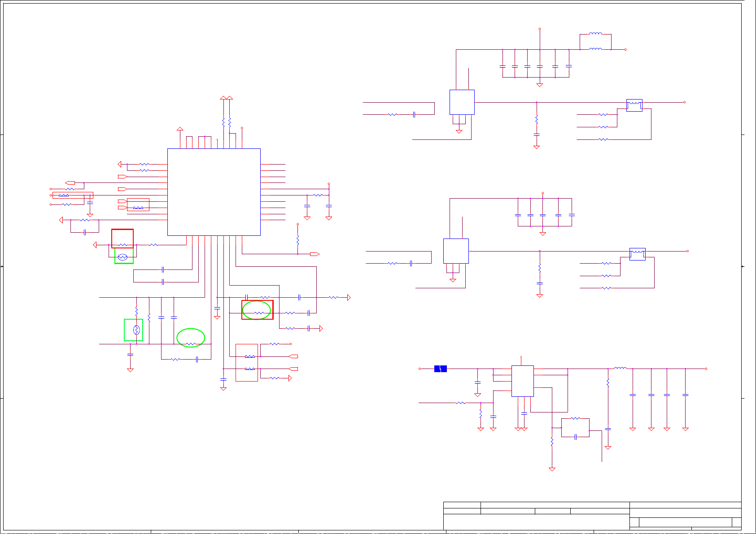The image size is (756, 534).
Task: Select the small blue-boxed part on upper-right output line
Action: [634, 105]
